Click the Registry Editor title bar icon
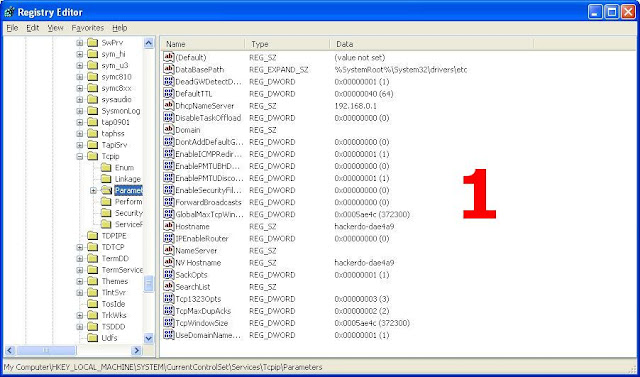The width and height of the screenshot is (640, 377). 9,12
